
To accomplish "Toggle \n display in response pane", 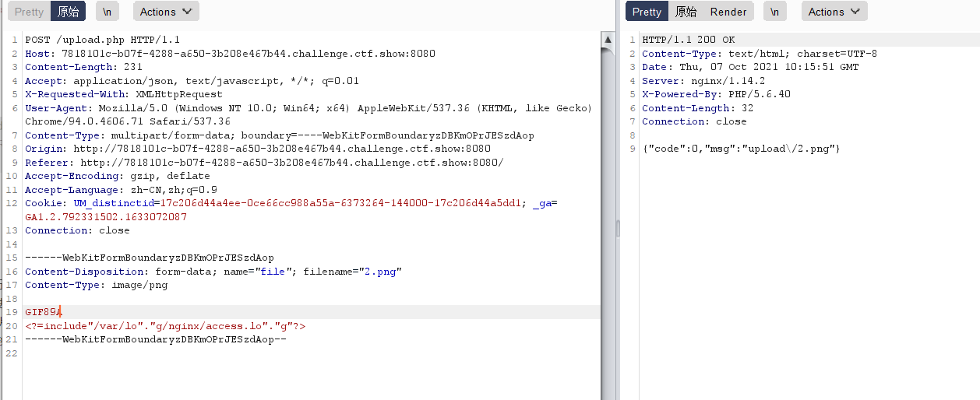I will [775, 12].
